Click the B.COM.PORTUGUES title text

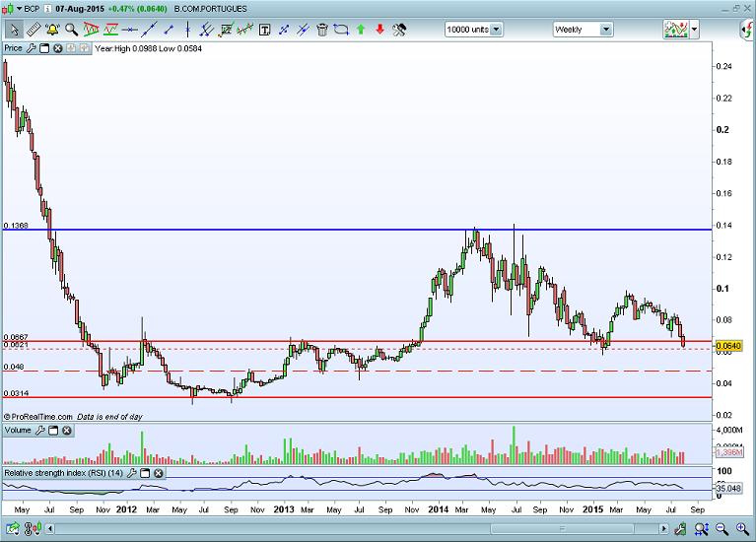tap(211, 9)
